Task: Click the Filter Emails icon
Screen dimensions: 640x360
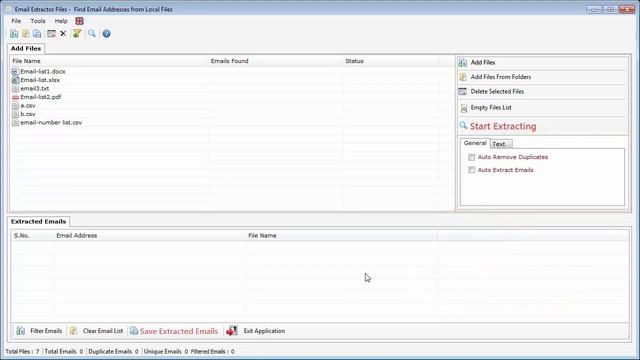Action: tap(20, 331)
